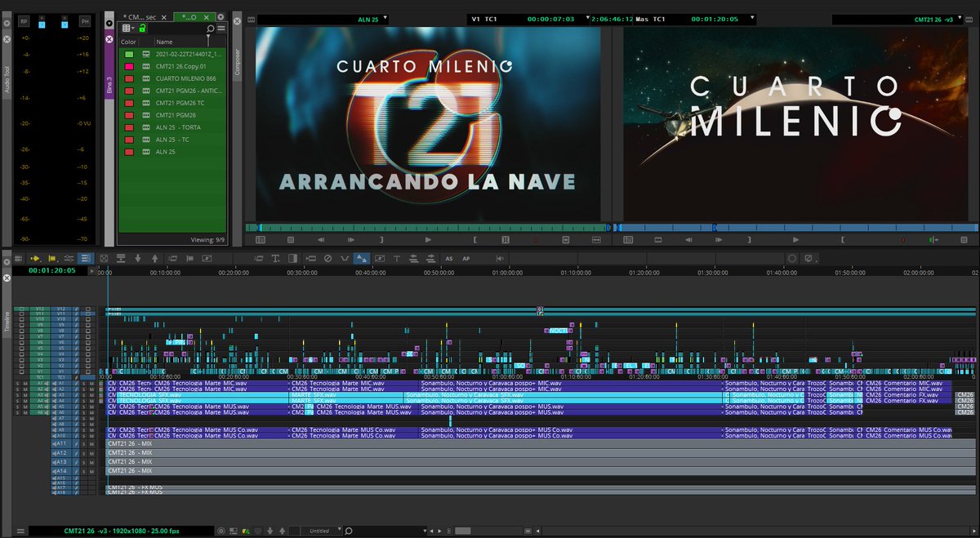Viewport: 980px width, 538px height.
Task: Click the timeline timecode field 00:01:20:05
Action: coord(52,269)
